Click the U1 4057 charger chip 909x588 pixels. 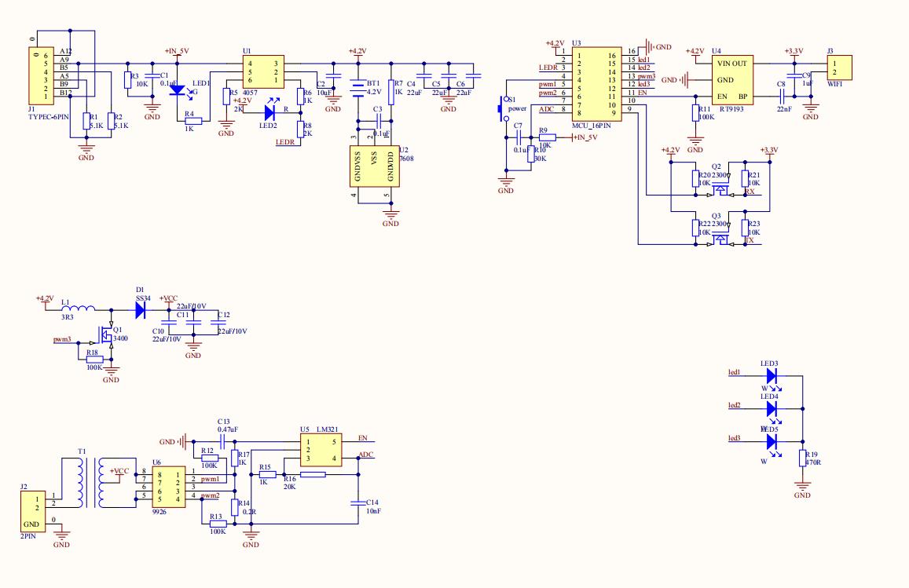262,71
